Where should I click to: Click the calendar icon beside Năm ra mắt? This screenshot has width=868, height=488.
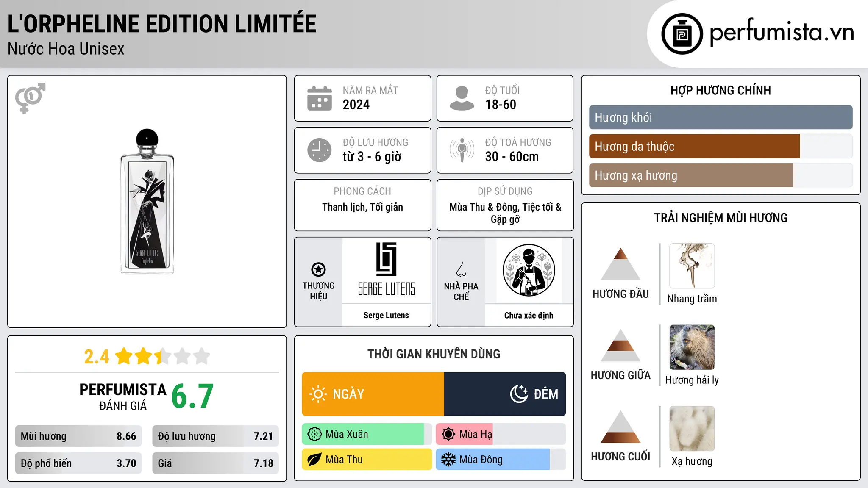(x=320, y=98)
